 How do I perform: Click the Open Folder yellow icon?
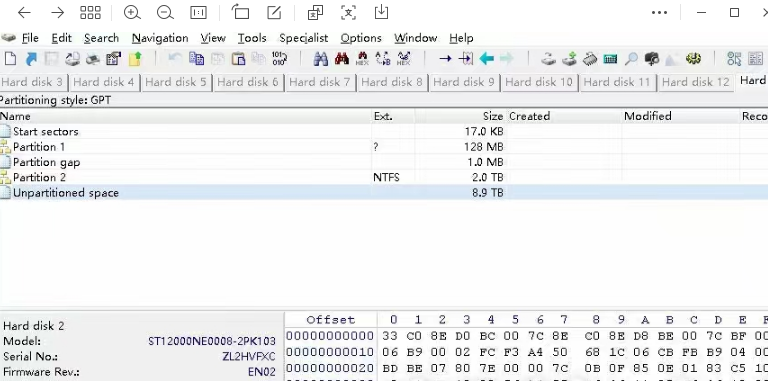click(135, 59)
